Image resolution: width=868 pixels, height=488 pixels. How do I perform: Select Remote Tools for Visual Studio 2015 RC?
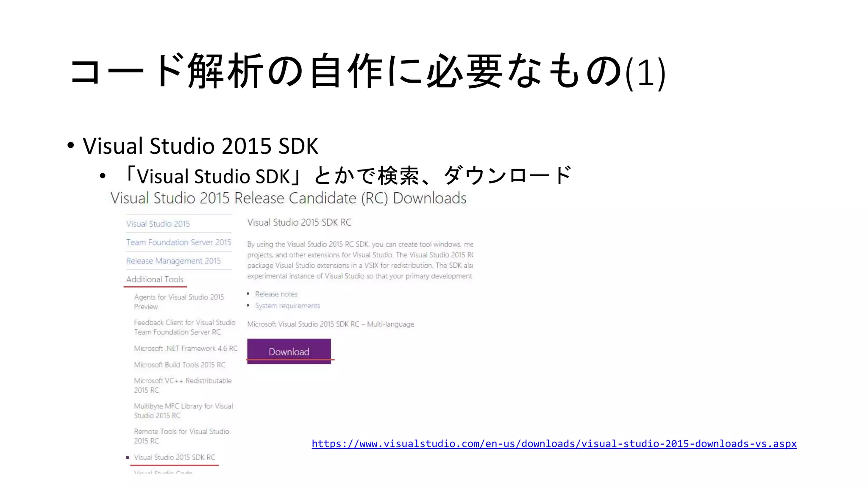(x=181, y=436)
